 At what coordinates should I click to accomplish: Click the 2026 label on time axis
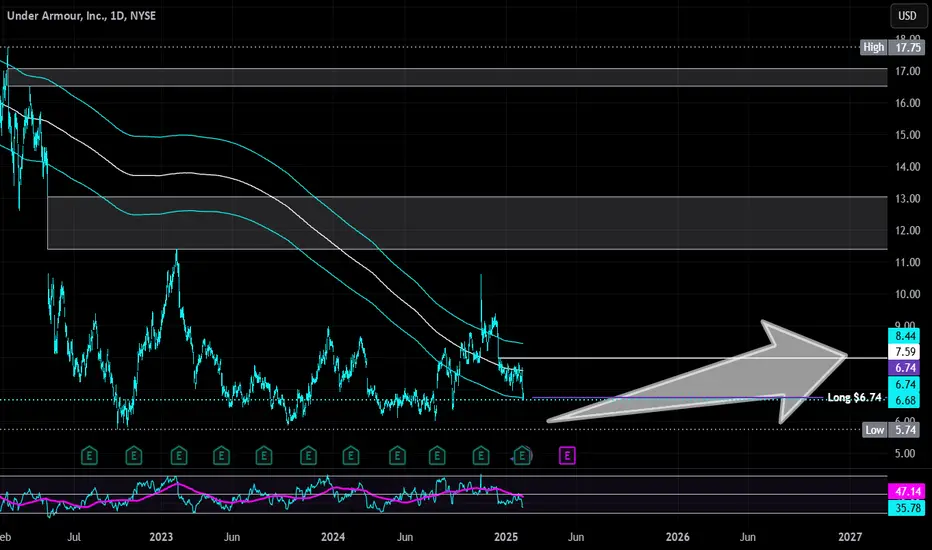678,537
